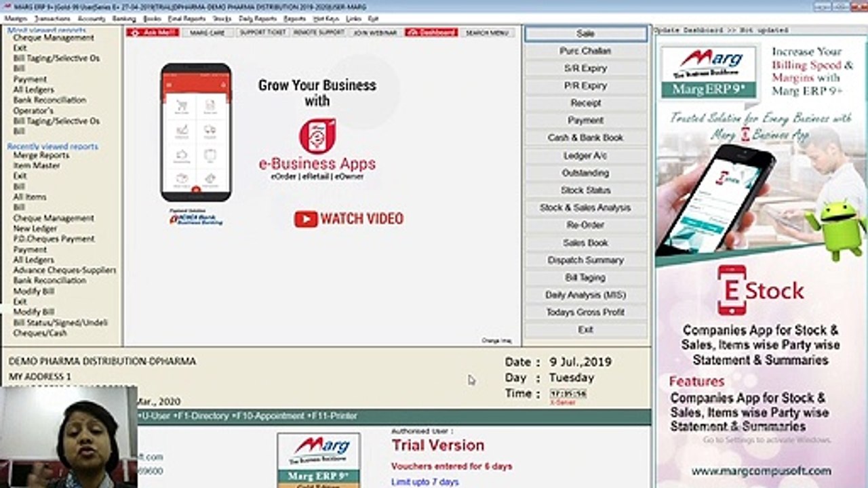Open Purc Challan
This screenshot has height=488, width=868.
tap(586, 51)
